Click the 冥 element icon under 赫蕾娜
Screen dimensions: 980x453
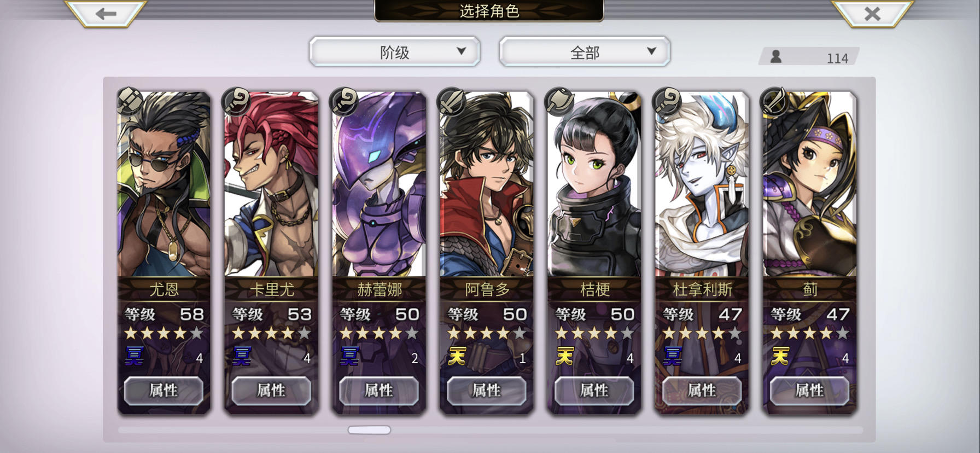[349, 356]
